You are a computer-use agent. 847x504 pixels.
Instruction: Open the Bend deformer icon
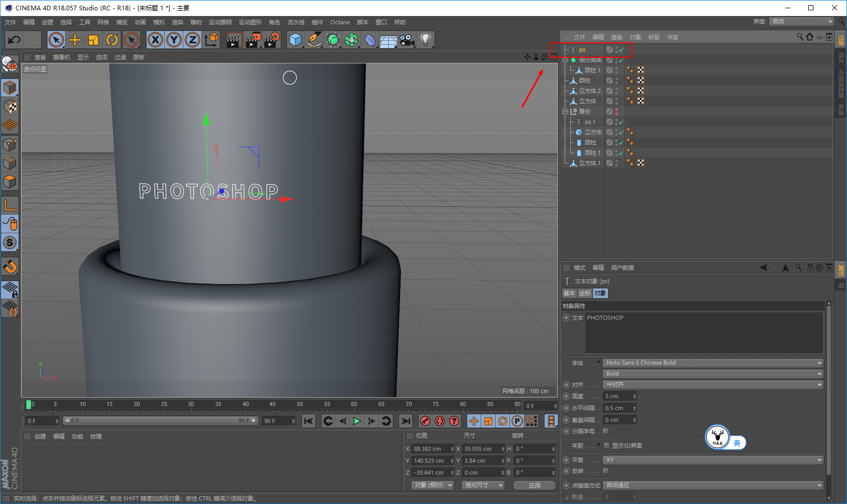point(370,40)
